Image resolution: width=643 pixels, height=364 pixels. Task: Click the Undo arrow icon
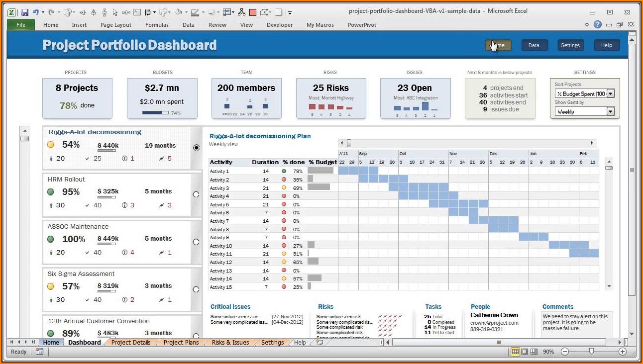tap(35, 12)
